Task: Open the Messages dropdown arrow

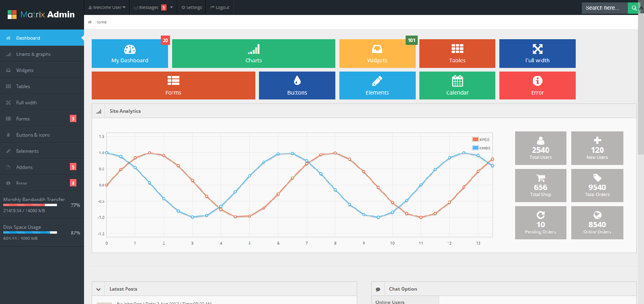Action: point(171,7)
